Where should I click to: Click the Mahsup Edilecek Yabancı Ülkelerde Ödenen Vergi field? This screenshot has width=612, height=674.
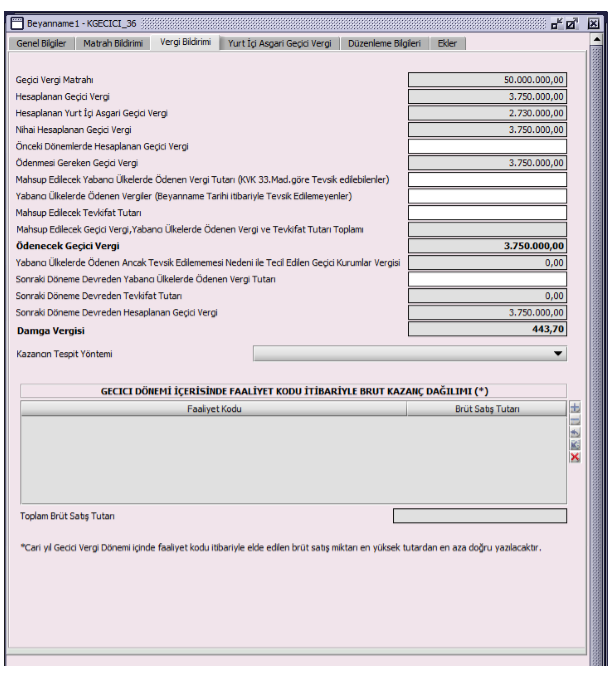tap(487, 180)
